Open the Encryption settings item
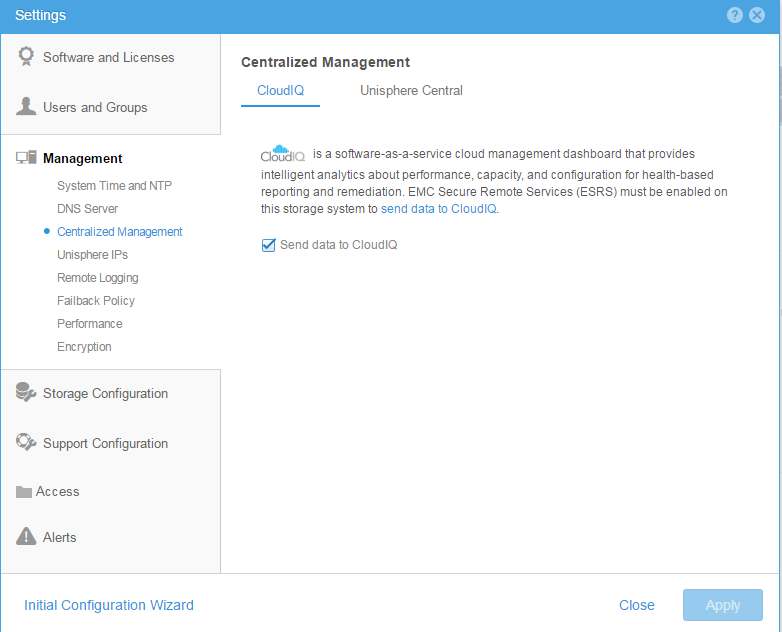Image resolution: width=782 pixels, height=632 pixels. [84, 347]
